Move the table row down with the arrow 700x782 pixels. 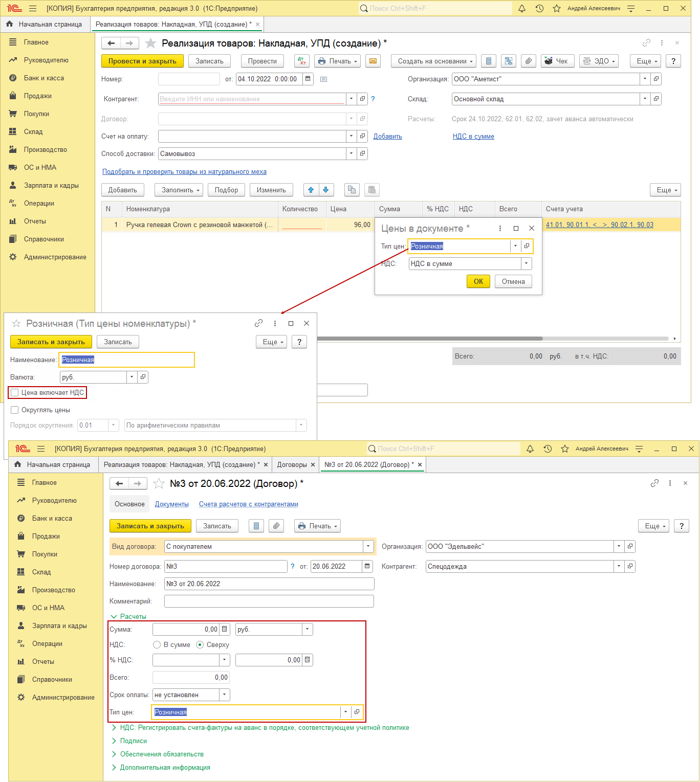(x=325, y=190)
